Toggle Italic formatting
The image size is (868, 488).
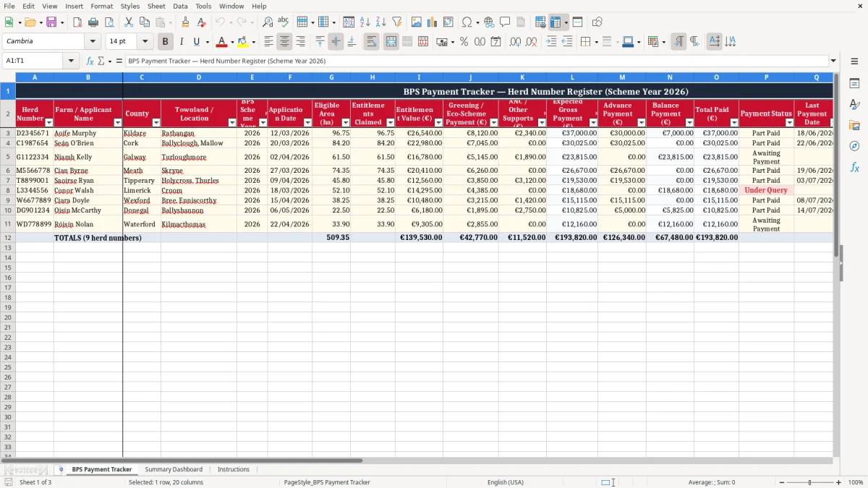(x=181, y=42)
